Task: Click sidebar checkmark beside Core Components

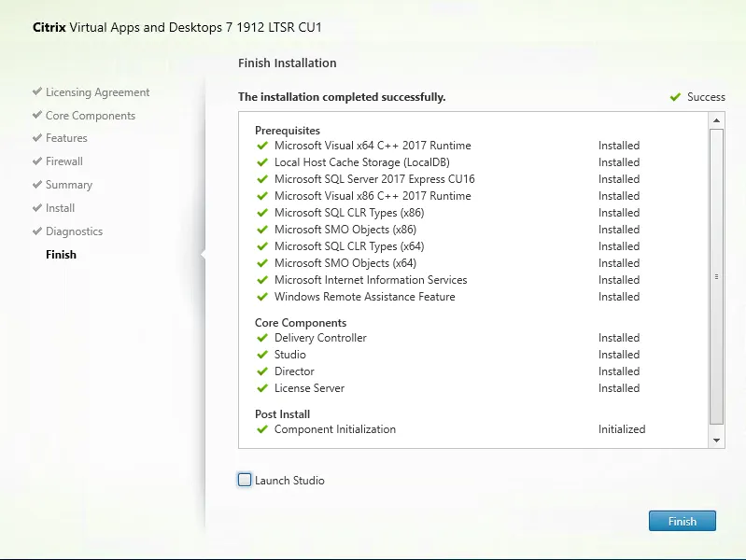Action: (37, 114)
